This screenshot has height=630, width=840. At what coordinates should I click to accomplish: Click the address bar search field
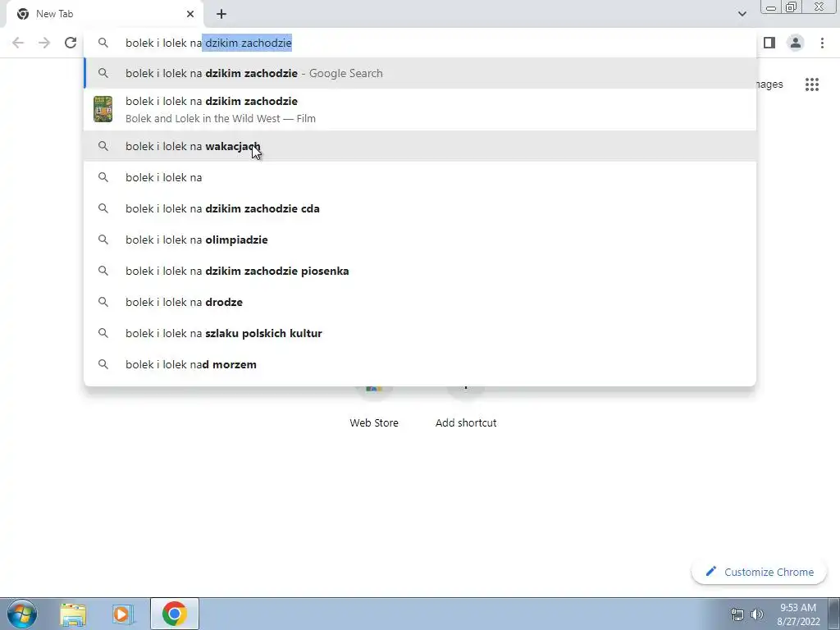420,43
